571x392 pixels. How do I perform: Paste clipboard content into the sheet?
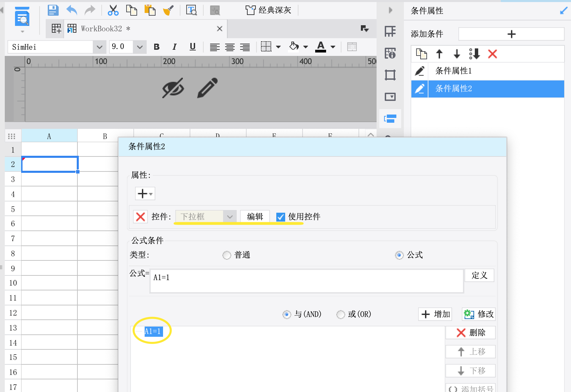[150, 10]
